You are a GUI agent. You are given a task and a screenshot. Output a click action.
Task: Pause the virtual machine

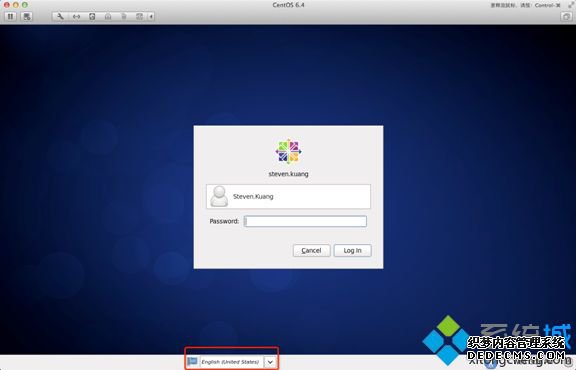pyautogui.click(x=10, y=17)
